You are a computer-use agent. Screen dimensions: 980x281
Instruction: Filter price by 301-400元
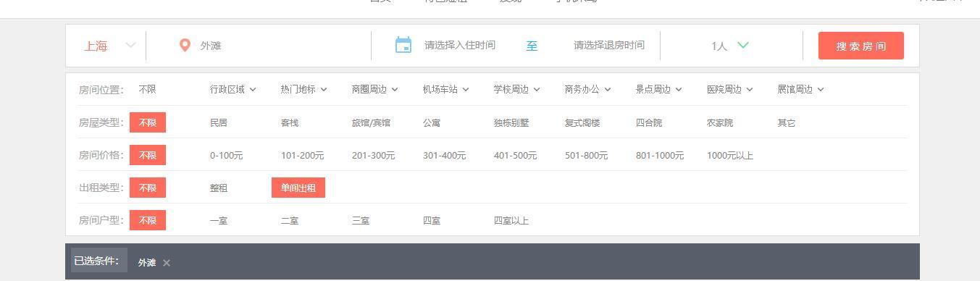click(x=445, y=156)
